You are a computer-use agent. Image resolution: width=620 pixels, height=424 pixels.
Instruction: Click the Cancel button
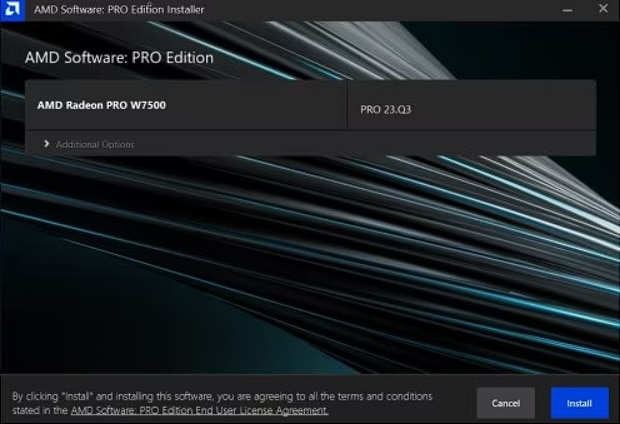click(506, 403)
